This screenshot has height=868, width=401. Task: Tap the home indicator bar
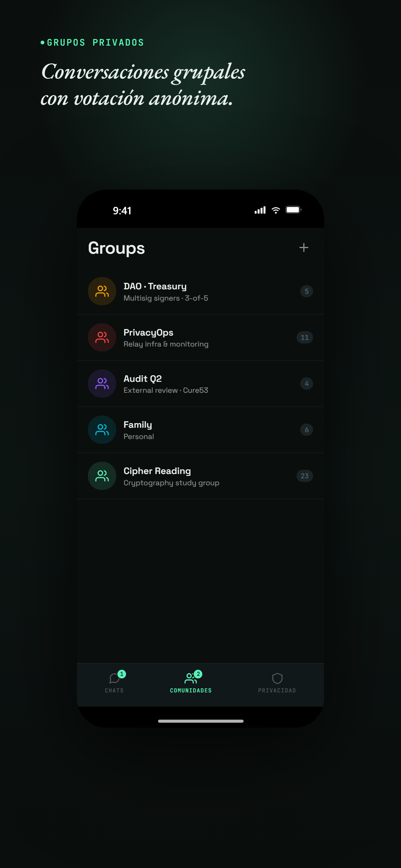click(201, 721)
